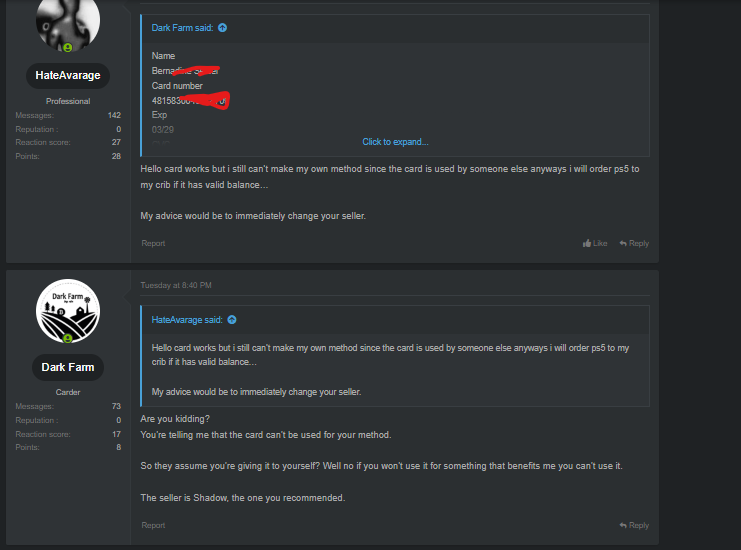Click the up-arrow icon beside "HateAvarage said:"

point(232,320)
